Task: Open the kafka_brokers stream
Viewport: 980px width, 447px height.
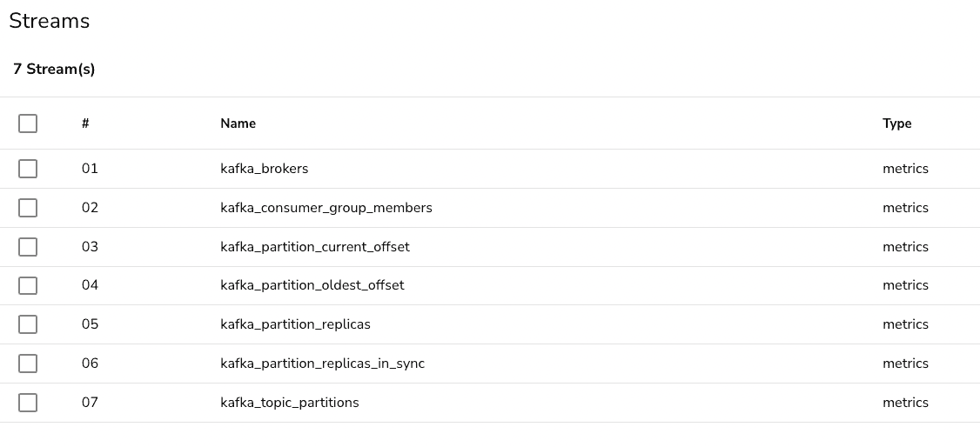Action: (264, 169)
